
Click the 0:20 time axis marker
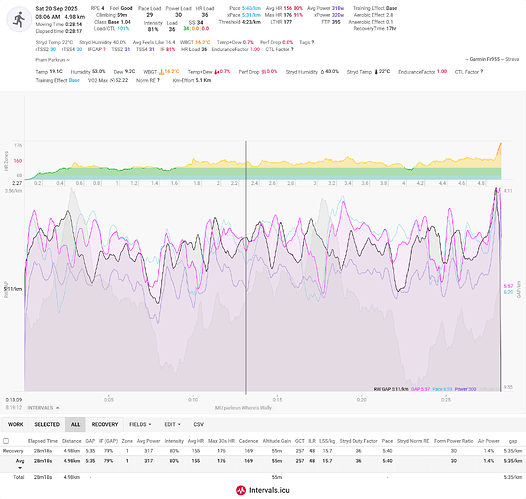[x=361, y=400]
